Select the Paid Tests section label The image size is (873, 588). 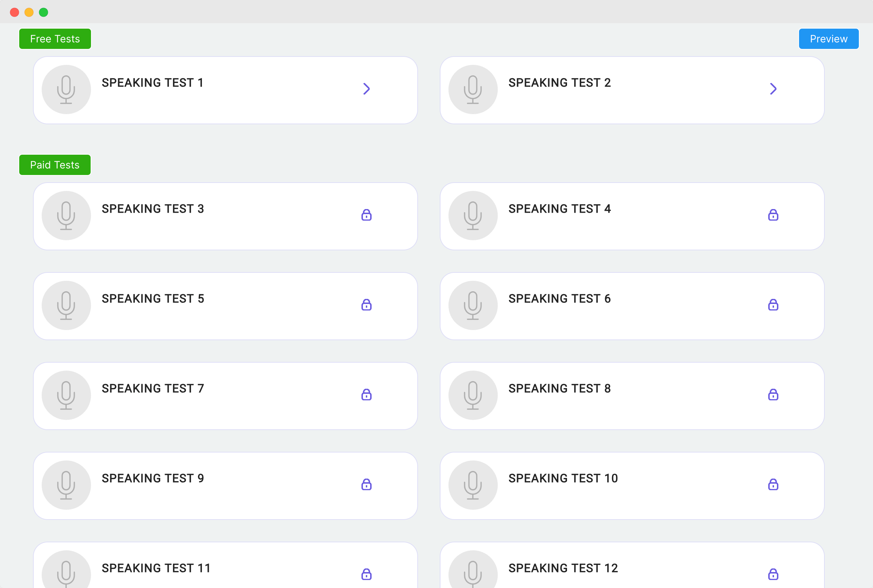tap(55, 165)
